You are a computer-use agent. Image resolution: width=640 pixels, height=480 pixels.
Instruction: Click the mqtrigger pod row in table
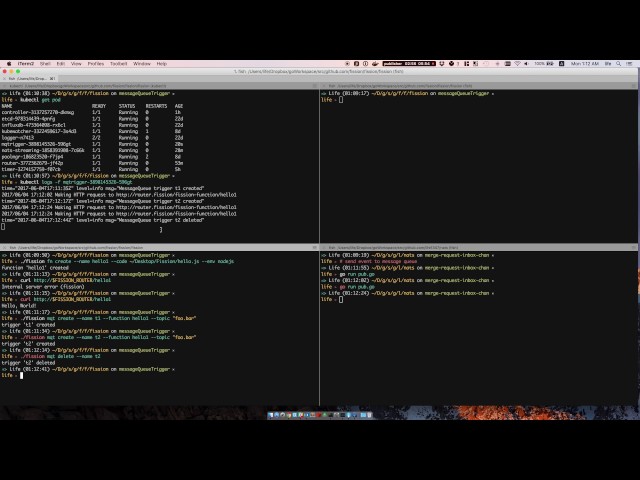coord(92,144)
